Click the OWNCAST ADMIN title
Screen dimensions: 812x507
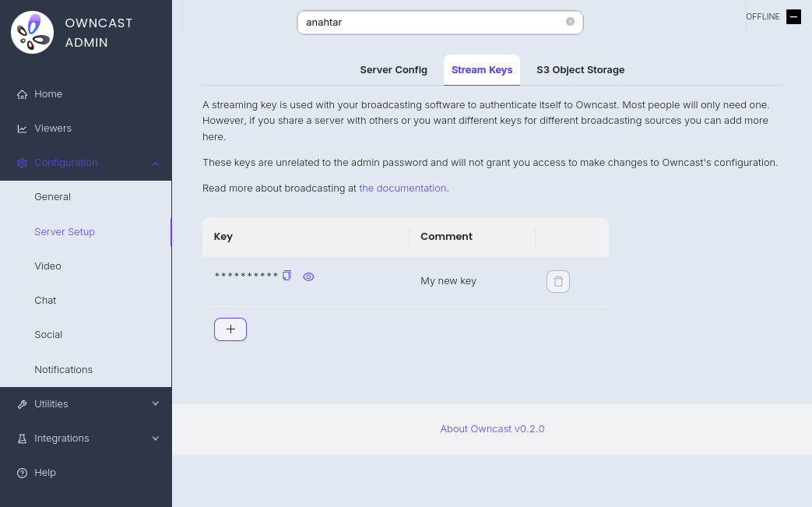(x=99, y=33)
